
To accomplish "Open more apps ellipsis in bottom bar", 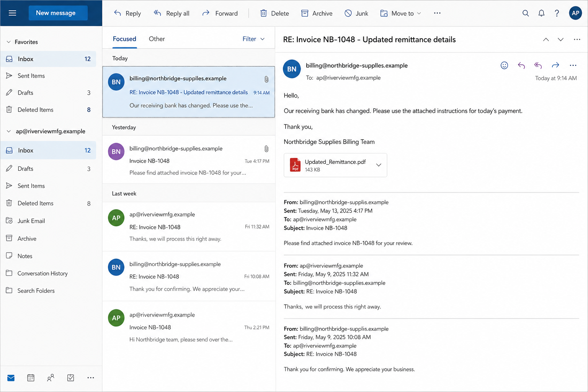I will 91,378.
